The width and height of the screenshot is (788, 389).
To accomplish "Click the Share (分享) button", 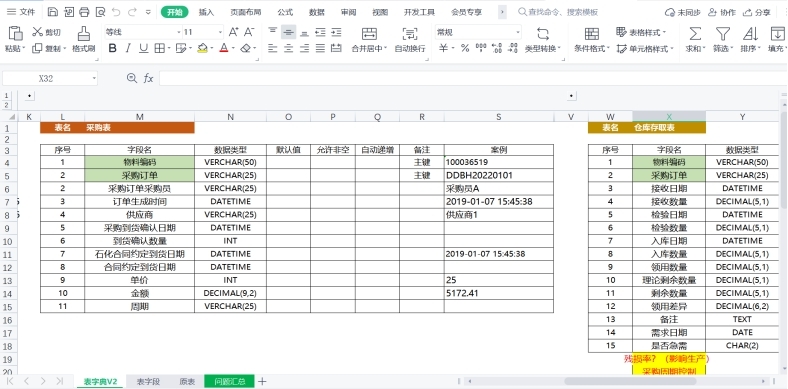I will click(757, 13).
